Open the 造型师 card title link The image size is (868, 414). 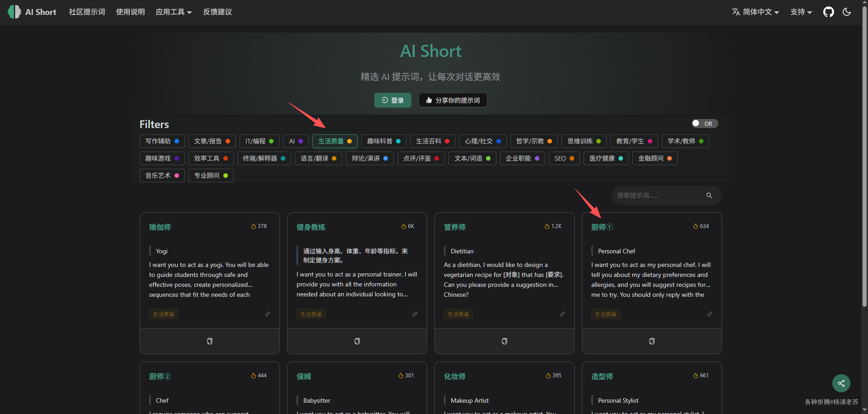tap(602, 376)
